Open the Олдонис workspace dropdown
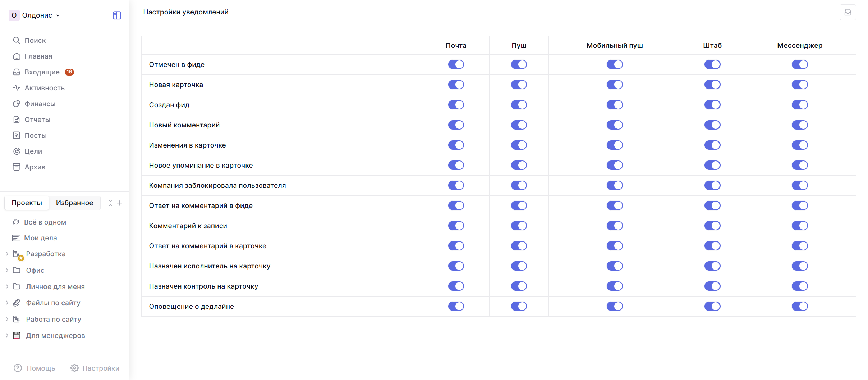868x380 pixels. coord(35,15)
